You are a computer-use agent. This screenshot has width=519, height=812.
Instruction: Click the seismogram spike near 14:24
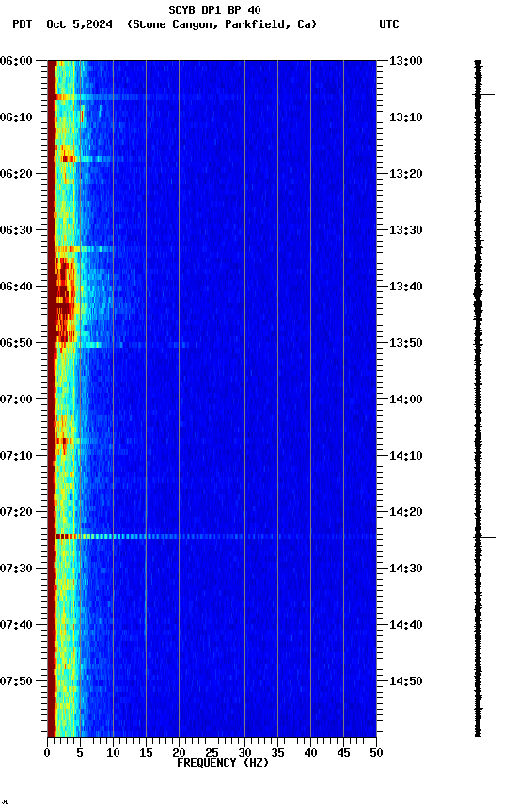click(486, 537)
